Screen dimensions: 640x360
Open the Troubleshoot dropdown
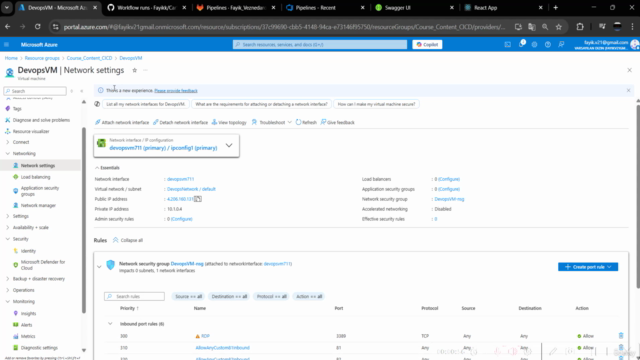click(x=271, y=122)
